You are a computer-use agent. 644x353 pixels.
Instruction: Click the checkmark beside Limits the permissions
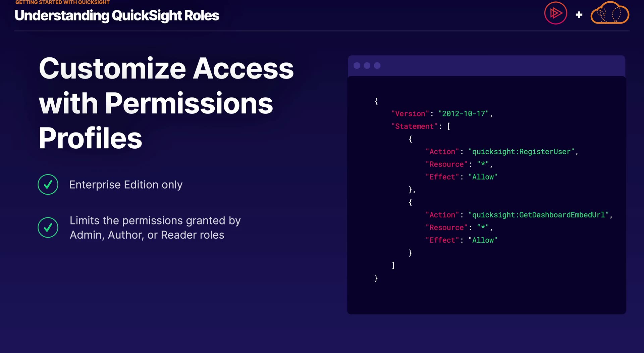pyautogui.click(x=48, y=228)
